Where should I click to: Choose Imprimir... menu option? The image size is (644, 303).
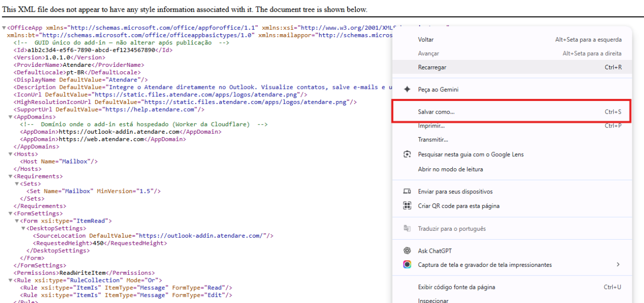click(x=512, y=126)
